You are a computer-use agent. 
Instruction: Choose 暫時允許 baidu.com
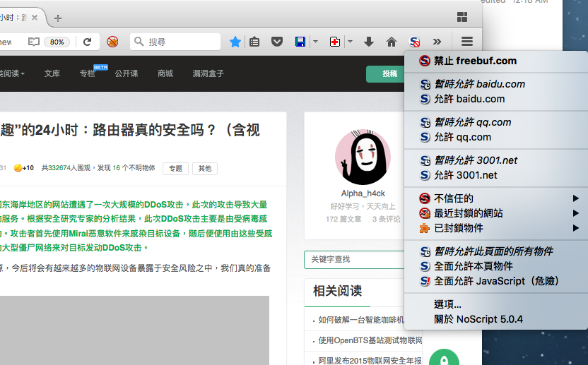tap(496, 84)
